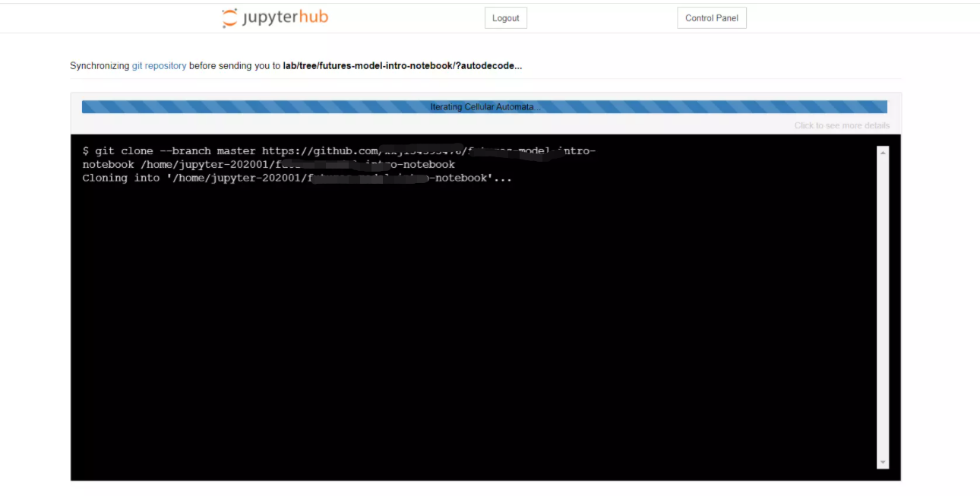Click the 'Iterating Cellular Automata' progress bar
980x496 pixels.
(x=485, y=106)
